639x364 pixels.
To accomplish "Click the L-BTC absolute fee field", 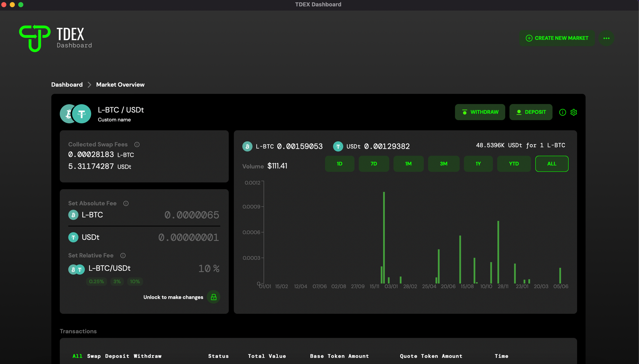I will pos(192,215).
